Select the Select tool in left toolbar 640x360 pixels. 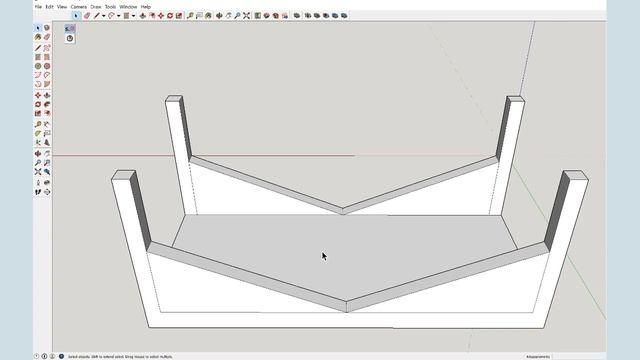(x=38, y=28)
